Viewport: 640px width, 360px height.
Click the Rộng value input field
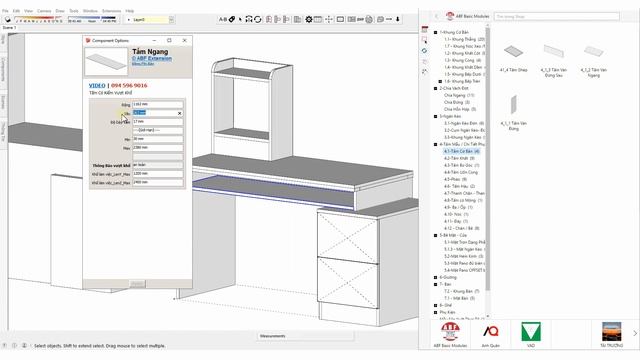click(x=158, y=104)
